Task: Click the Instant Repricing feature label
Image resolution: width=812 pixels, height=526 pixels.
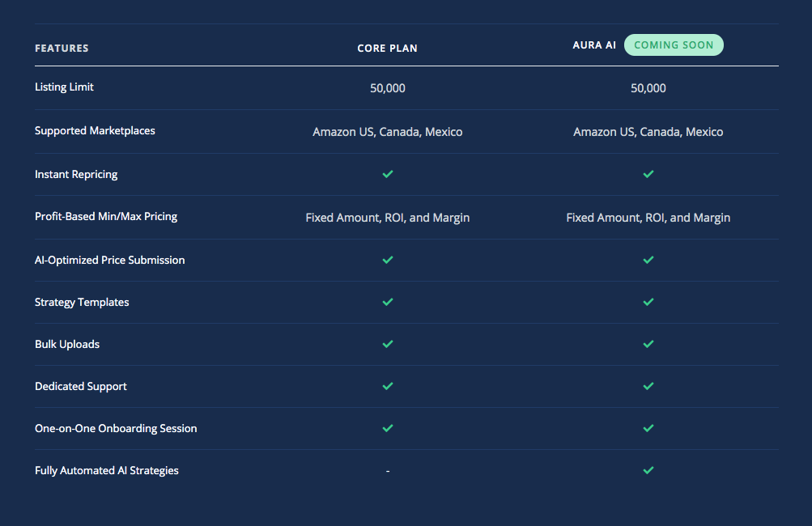Action: 76,175
